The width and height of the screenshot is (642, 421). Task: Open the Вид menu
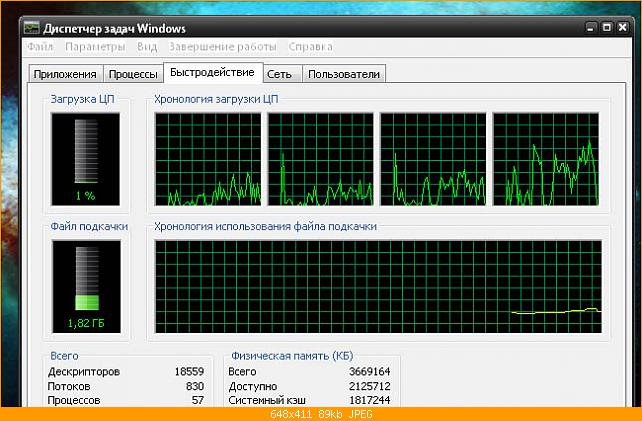point(147,47)
